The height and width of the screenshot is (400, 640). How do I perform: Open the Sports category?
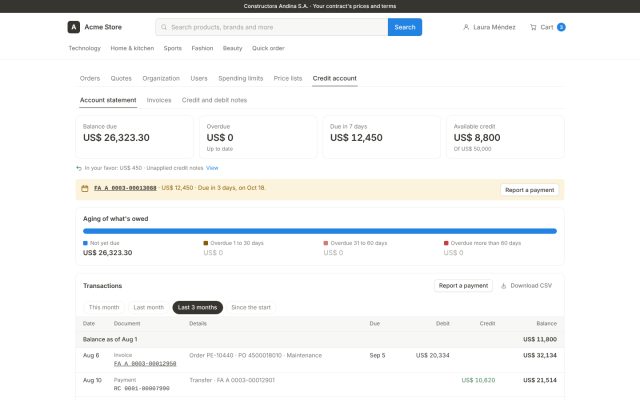pos(173,48)
